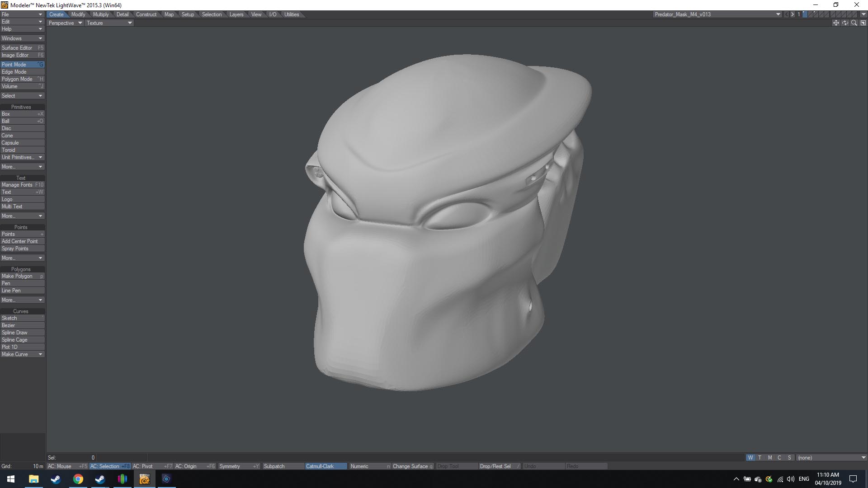Screen dimensions: 868x488
Task: Click the Catmull-Clark subdivision button
Action: pos(326,466)
